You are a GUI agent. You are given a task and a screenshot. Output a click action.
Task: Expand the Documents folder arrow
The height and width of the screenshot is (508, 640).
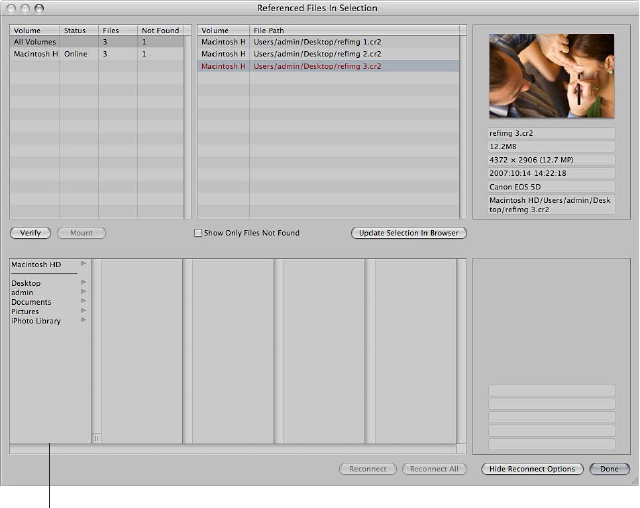(x=83, y=301)
